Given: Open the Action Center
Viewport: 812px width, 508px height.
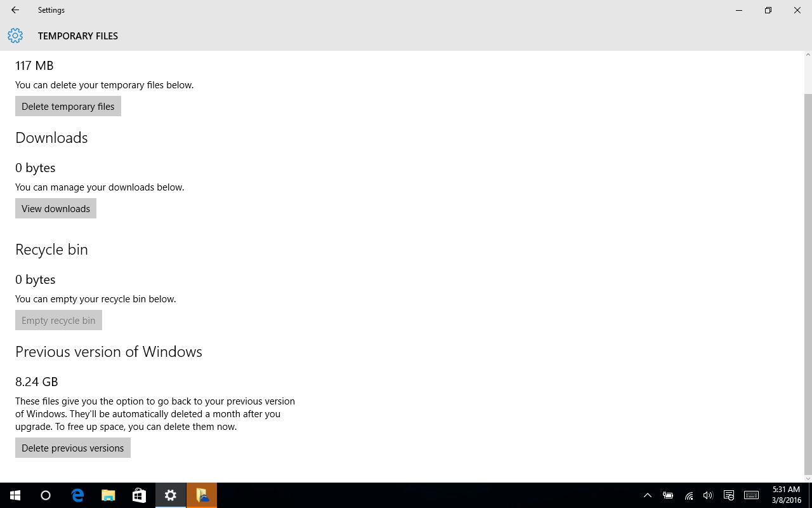Looking at the screenshot, I should coord(730,495).
